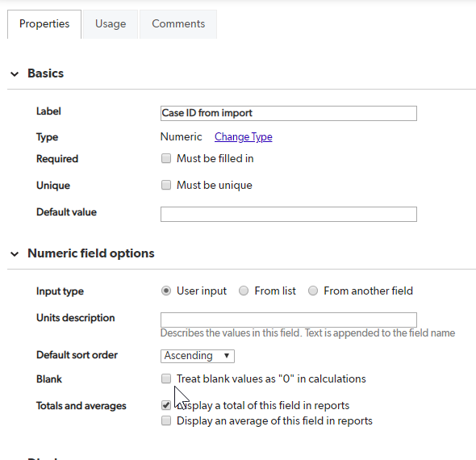Image resolution: width=476 pixels, height=460 pixels.
Task: Collapse the Numeric field options chevron
Action: point(15,254)
